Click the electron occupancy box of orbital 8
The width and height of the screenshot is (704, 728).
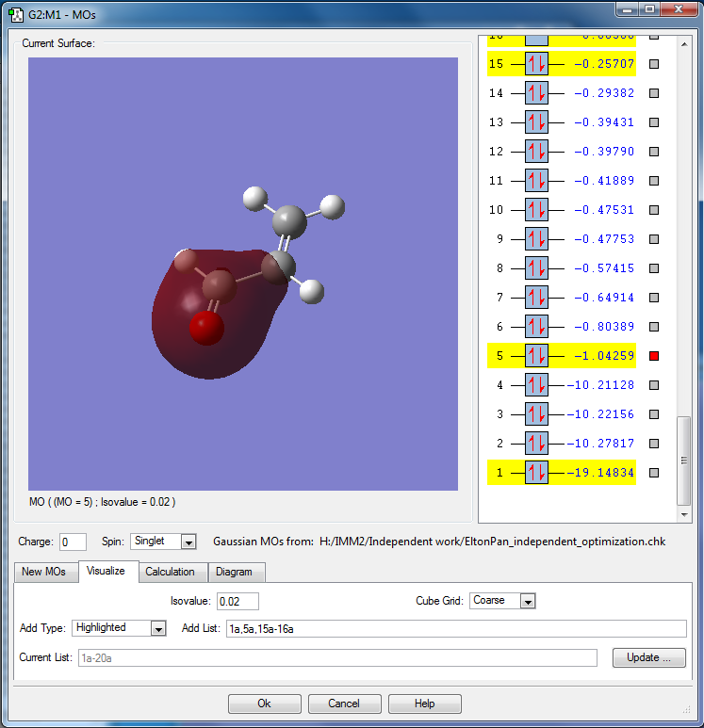536,267
